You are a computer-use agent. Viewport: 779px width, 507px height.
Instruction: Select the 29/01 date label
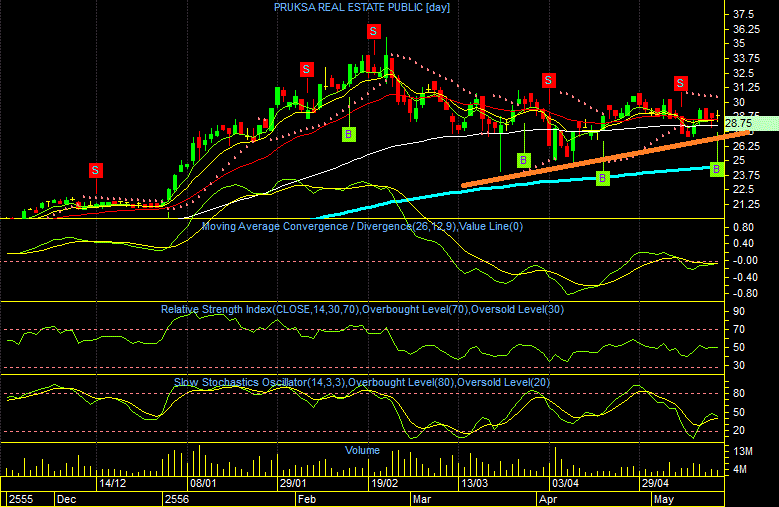293,484
